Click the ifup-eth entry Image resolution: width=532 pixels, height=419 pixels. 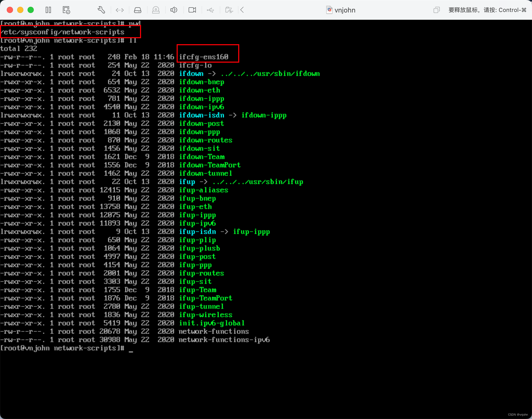point(195,207)
